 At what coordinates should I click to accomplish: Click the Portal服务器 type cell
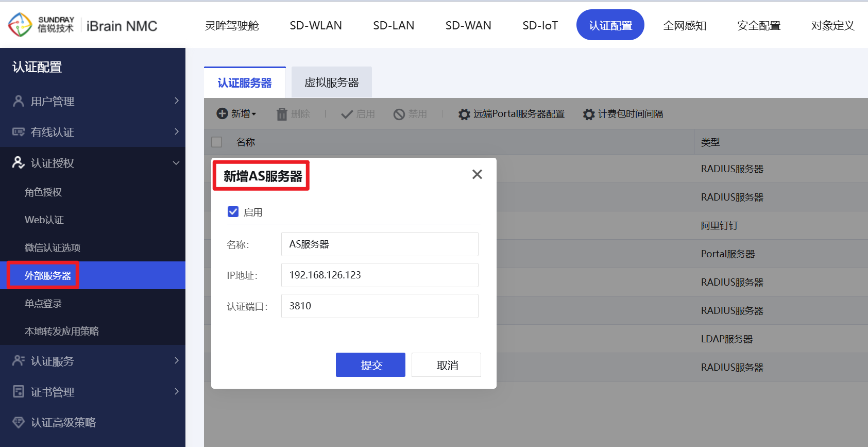[x=727, y=254]
